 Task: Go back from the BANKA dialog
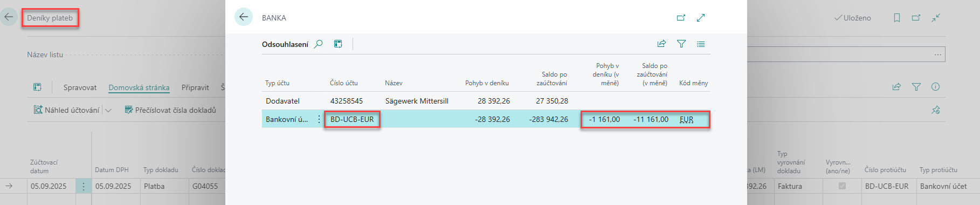point(244,17)
